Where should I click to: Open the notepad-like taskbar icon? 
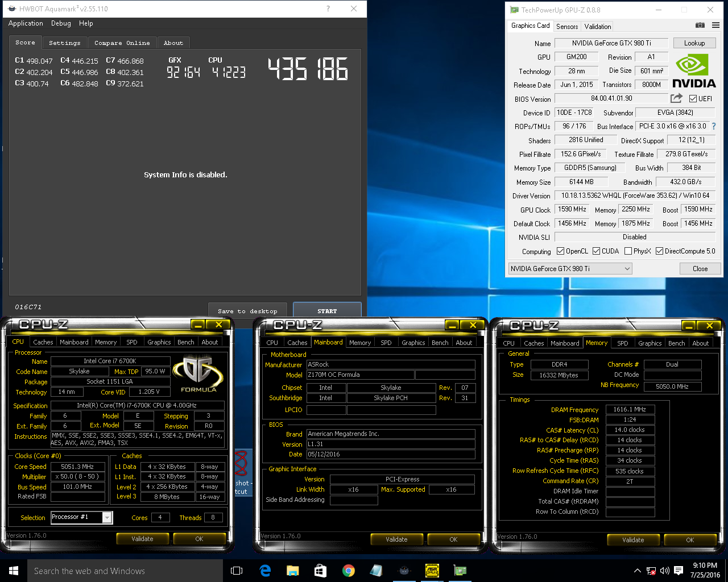(376, 571)
